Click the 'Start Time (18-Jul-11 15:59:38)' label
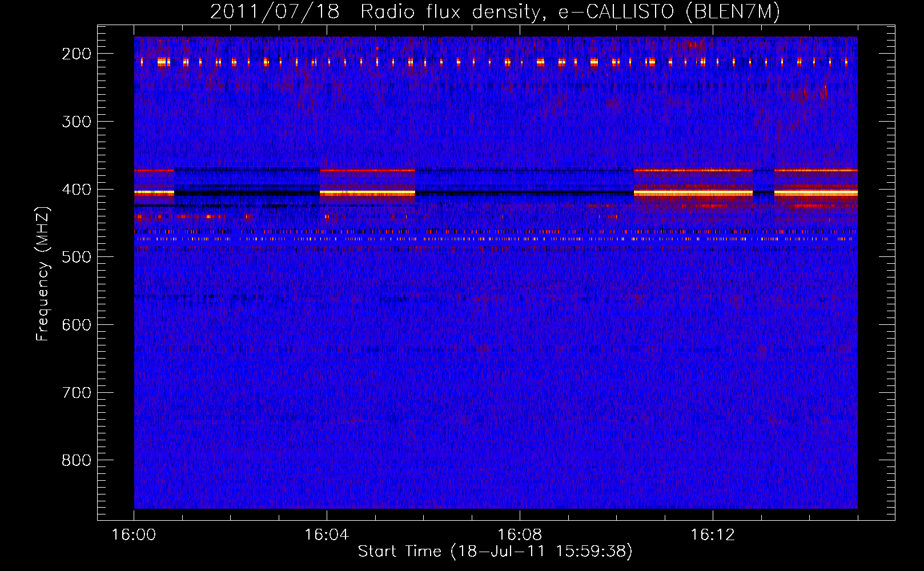The width and height of the screenshot is (924, 571). coord(495,552)
